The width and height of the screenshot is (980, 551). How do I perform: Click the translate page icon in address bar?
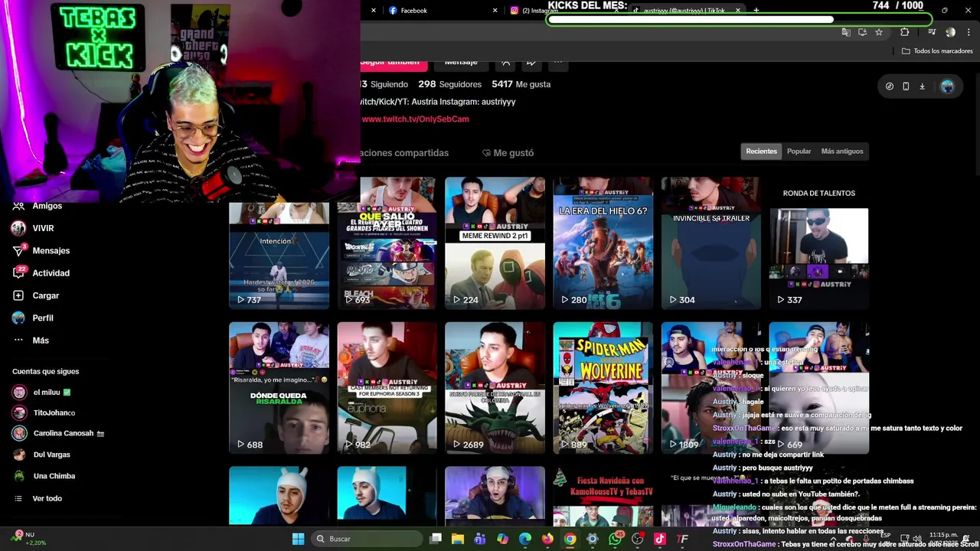click(x=845, y=32)
